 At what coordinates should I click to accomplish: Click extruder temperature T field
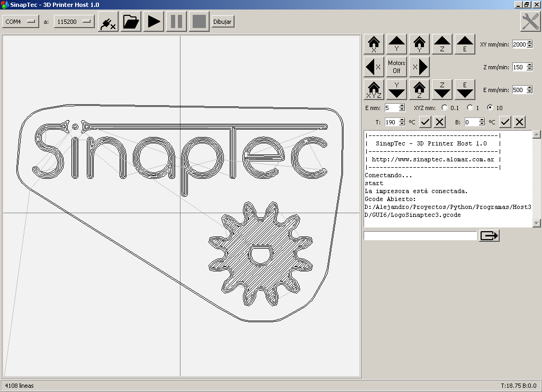click(x=392, y=122)
